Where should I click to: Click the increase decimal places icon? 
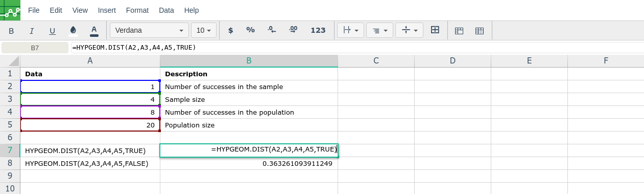coord(293,30)
